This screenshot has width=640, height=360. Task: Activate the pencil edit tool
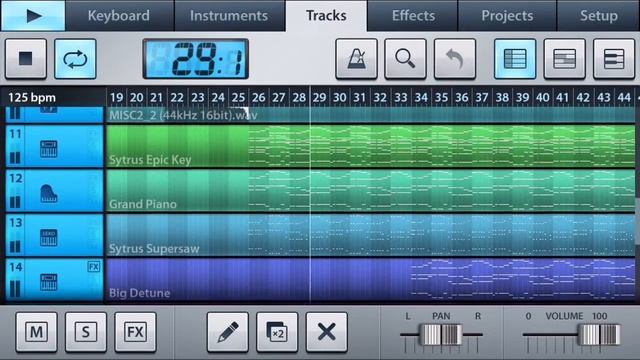click(x=228, y=332)
